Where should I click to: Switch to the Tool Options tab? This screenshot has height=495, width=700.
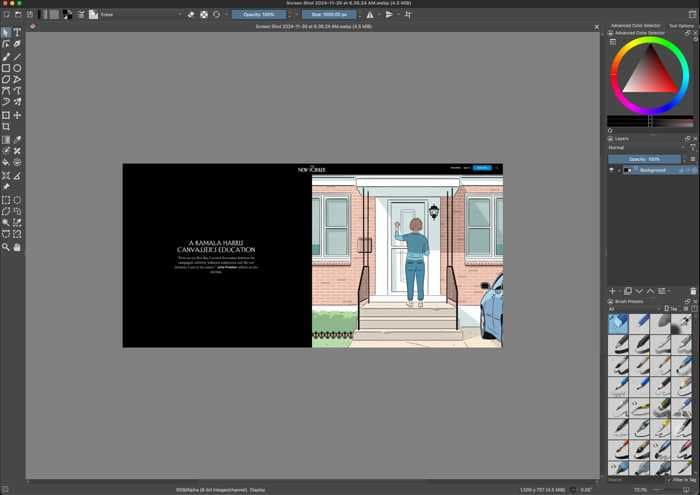(x=681, y=25)
